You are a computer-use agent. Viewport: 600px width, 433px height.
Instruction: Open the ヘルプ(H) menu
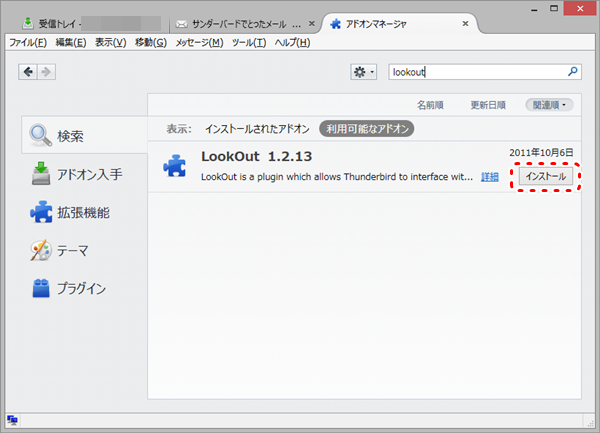coord(292,42)
